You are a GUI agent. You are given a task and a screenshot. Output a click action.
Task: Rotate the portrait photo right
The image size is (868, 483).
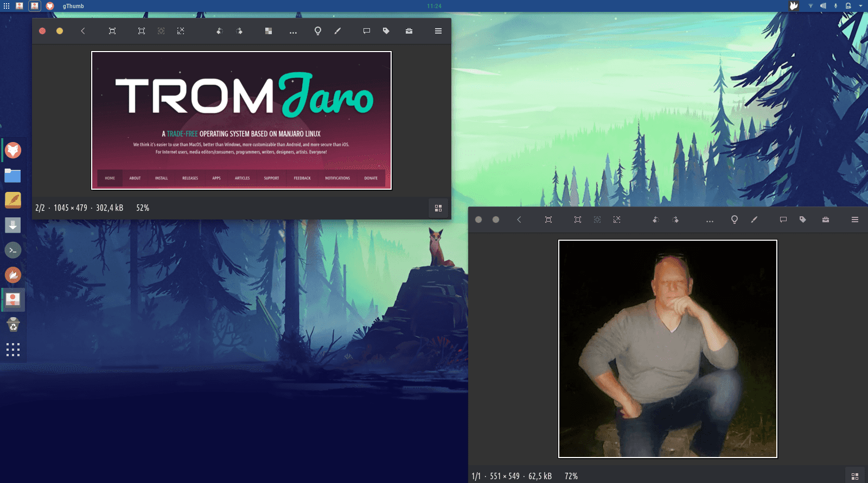(x=675, y=220)
